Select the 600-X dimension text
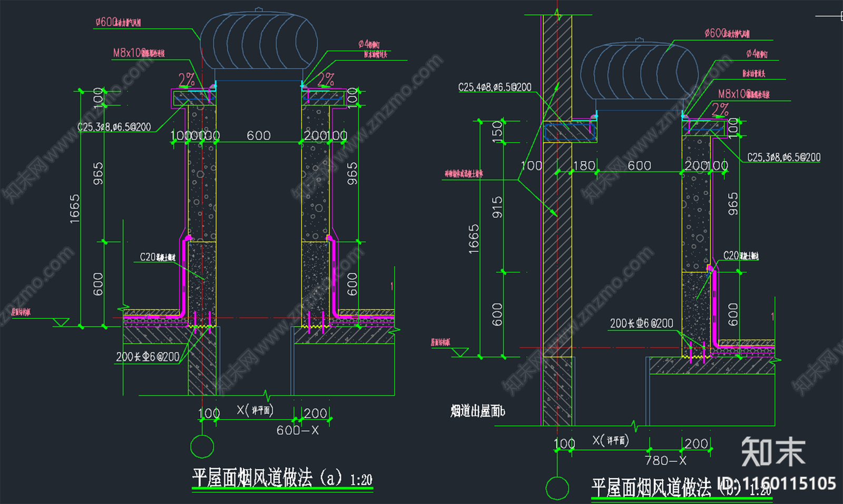Viewport: 843px width, 504px height. tap(298, 430)
